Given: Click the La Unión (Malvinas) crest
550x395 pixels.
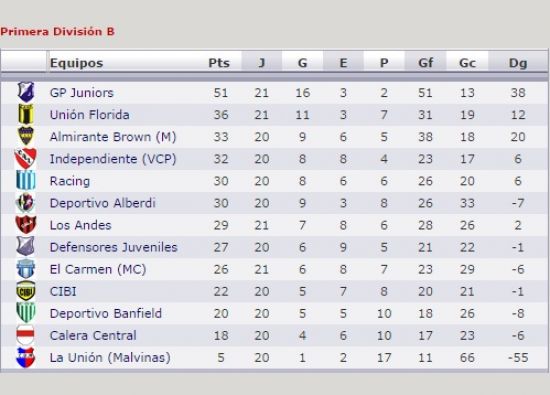Looking at the screenshot, I should tap(26, 357).
